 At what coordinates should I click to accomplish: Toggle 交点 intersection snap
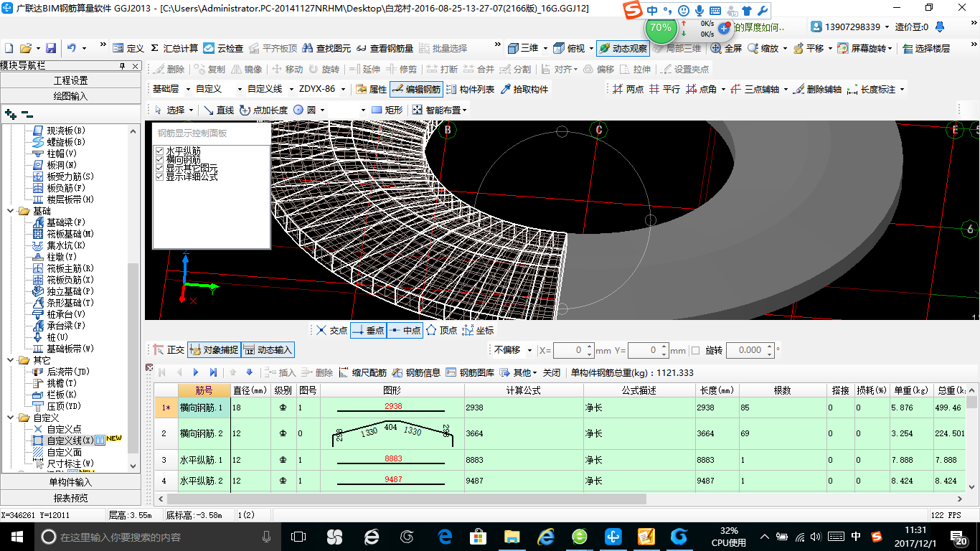click(331, 330)
